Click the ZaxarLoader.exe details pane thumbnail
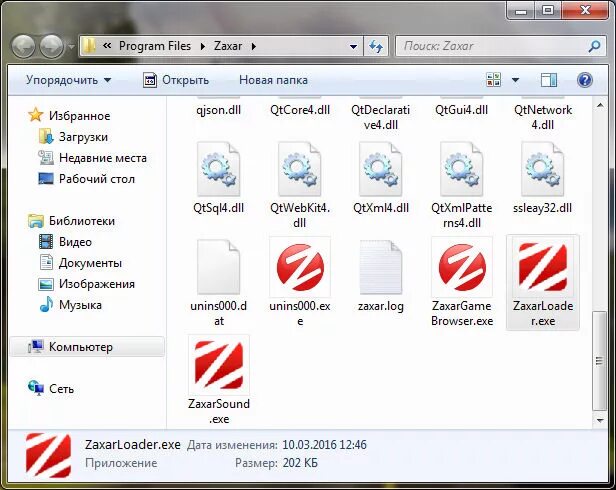This screenshot has width=616, height=490. click(x=49, y=455)
